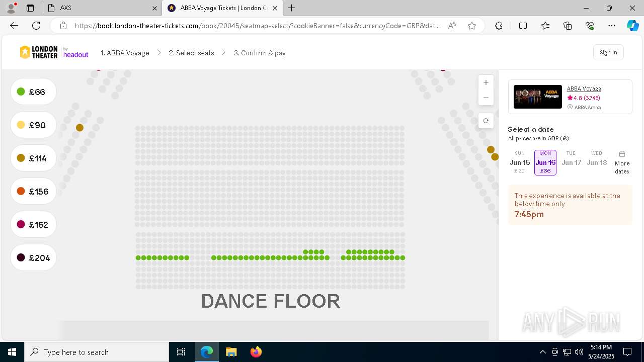Close the AXS tab

[154, 8]
